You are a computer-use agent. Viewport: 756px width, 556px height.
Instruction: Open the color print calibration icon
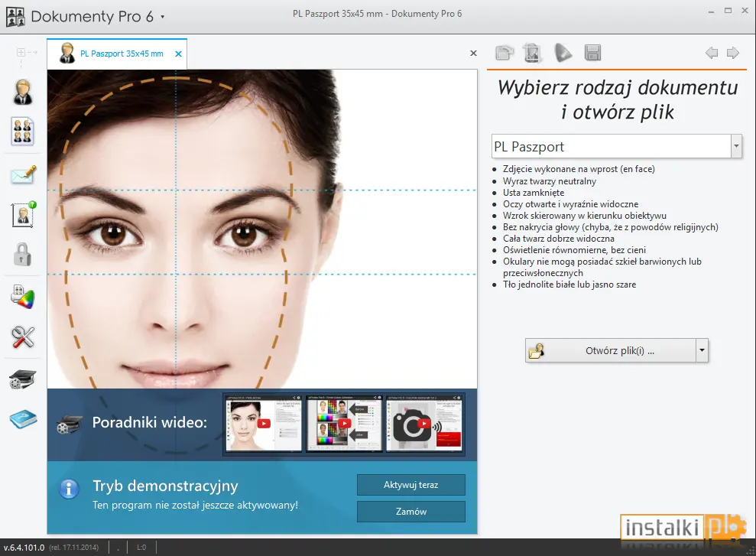[23, 297]
